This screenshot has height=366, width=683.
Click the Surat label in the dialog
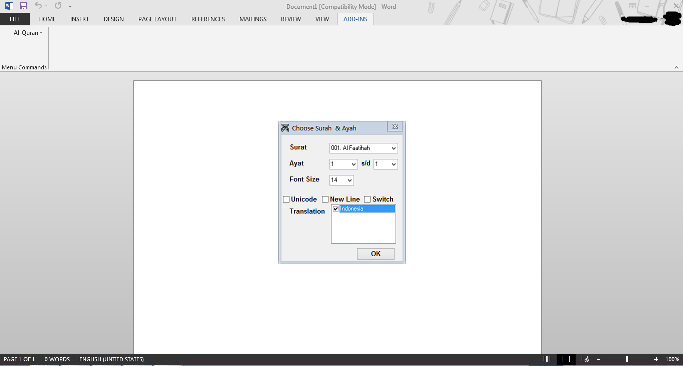pyautogui.click(x=298, y=147)
